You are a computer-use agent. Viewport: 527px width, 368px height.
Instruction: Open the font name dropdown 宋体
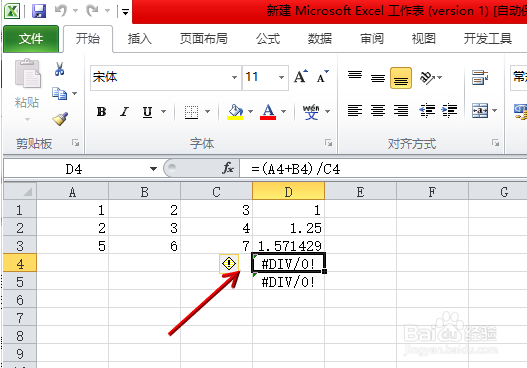(234, 78)
